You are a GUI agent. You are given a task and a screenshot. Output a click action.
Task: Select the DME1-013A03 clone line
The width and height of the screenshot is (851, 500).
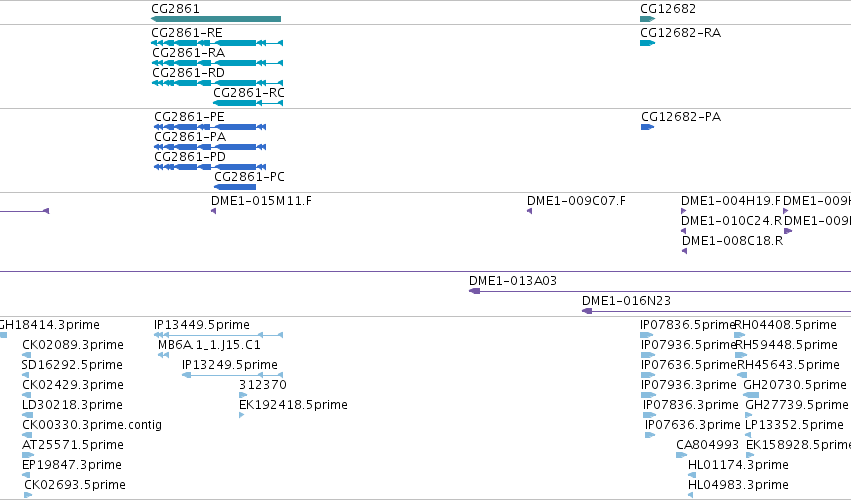[660, 292]
